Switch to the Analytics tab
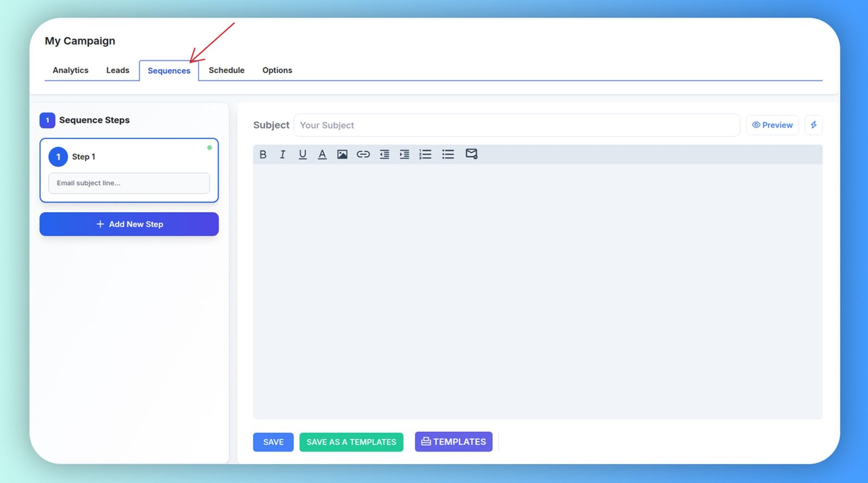The width and height of the screenshot is (868, 483). (x=71, y=70)
